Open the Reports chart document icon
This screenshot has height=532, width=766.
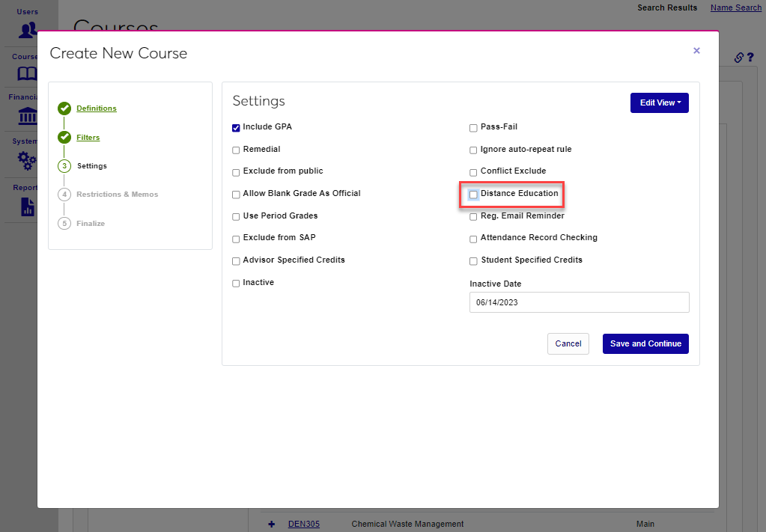pyautogui.click(x=28, y=207)
